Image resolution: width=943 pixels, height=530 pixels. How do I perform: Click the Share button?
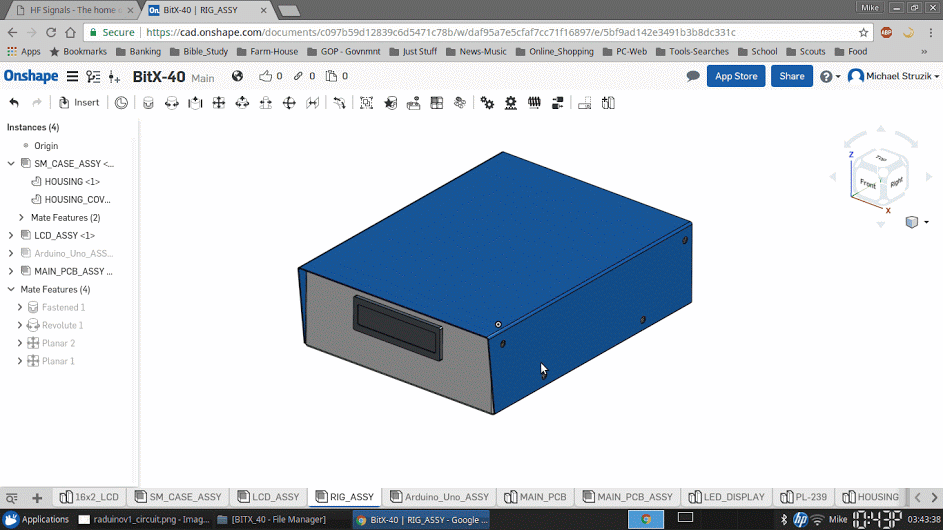[791, 76]
